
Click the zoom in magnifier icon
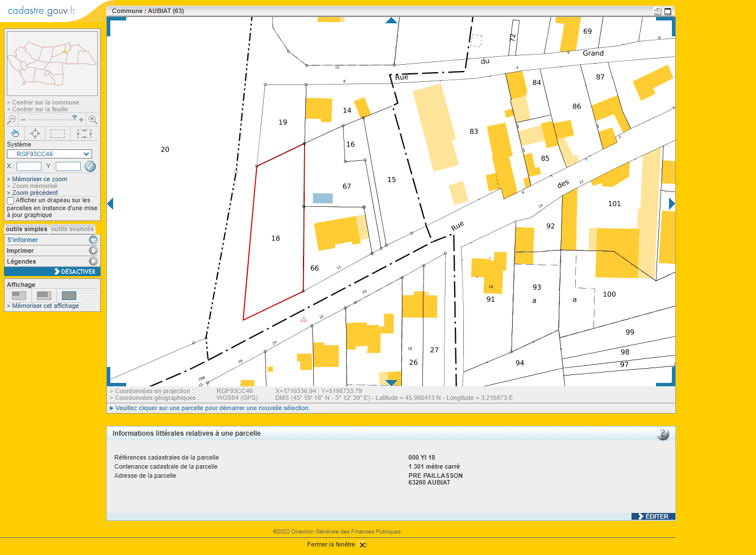point(93,120)
